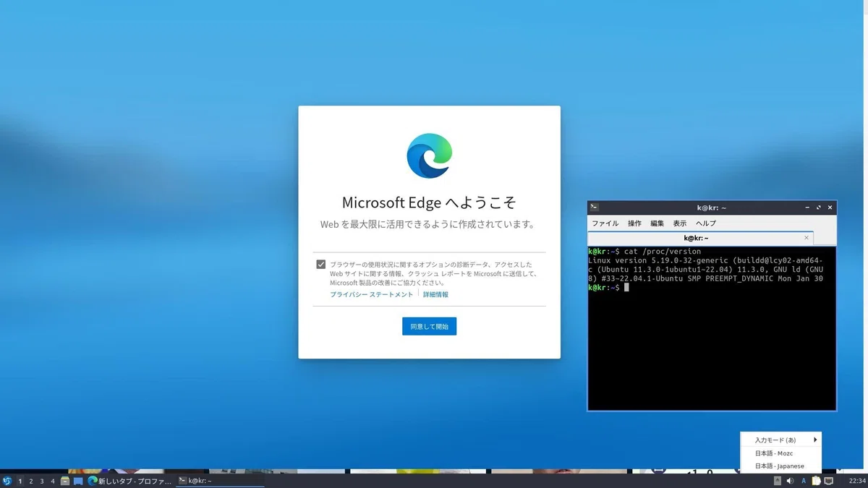Screen dimensions: 868x488
Task: Click the terminal window title bar icon
Action: point(594,207)
